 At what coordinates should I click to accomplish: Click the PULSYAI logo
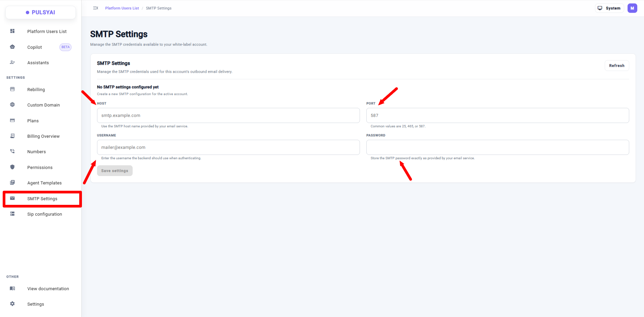pos(41,12)
